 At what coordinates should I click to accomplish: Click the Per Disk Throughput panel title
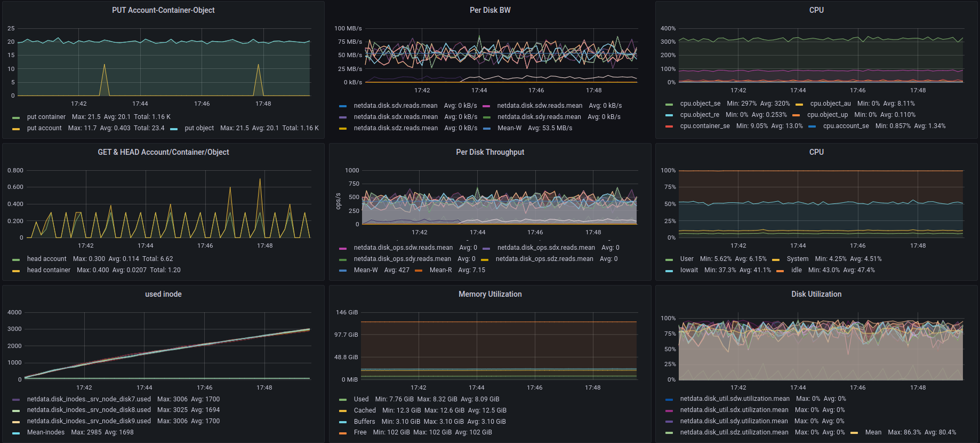tap(489, 152)
